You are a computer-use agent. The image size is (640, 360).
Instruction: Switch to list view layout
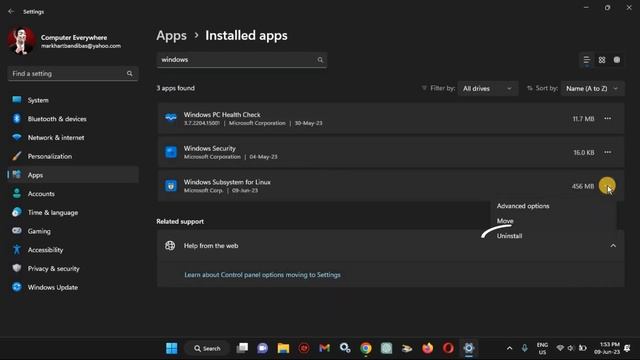pos(587,60)
